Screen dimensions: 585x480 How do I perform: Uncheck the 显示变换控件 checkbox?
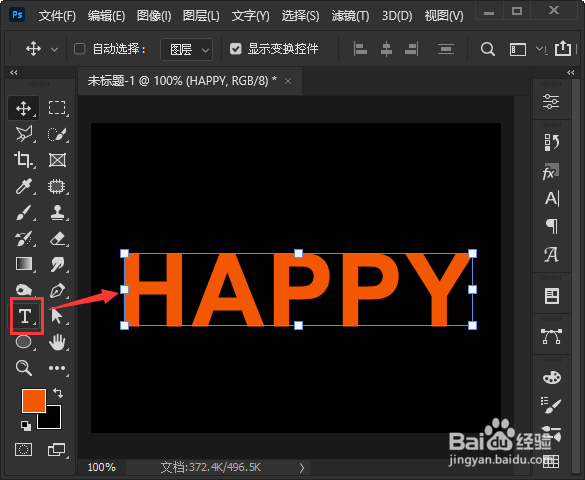pyautogui.click(x=235, y=49)
